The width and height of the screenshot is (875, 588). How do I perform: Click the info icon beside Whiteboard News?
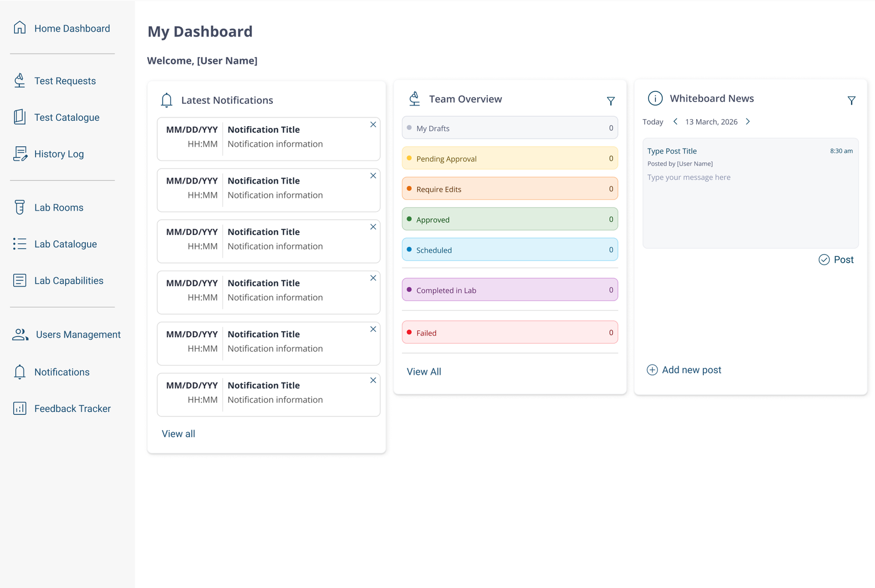(x=655, y=98)
